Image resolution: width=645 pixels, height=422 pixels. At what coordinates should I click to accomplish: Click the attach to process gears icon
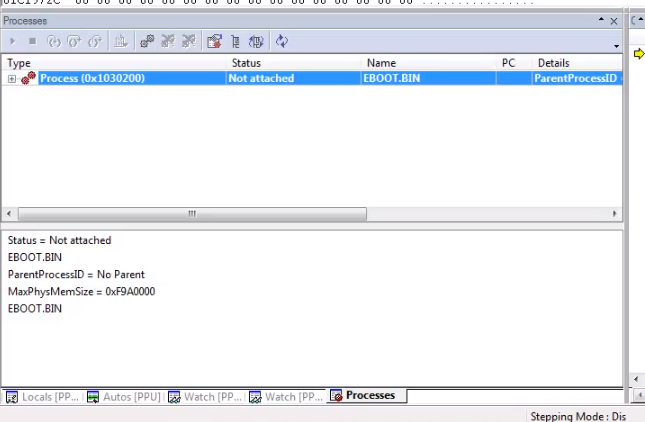coord(146,41)
